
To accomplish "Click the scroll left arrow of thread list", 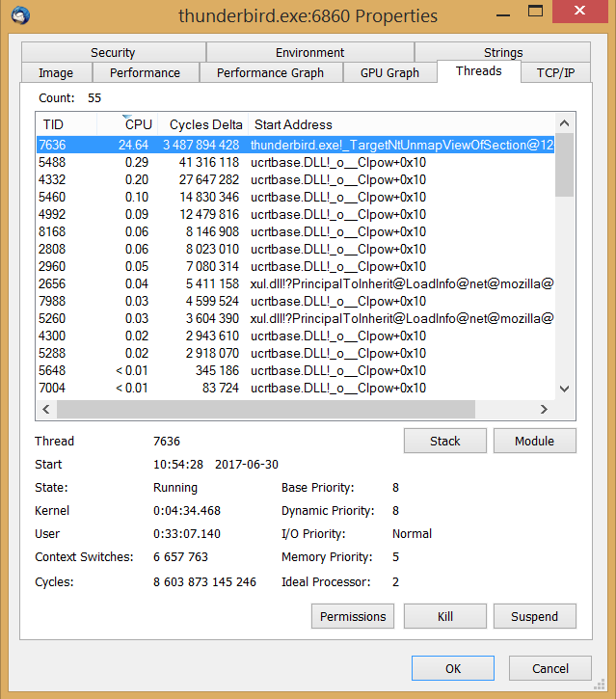I will [46, 409].
